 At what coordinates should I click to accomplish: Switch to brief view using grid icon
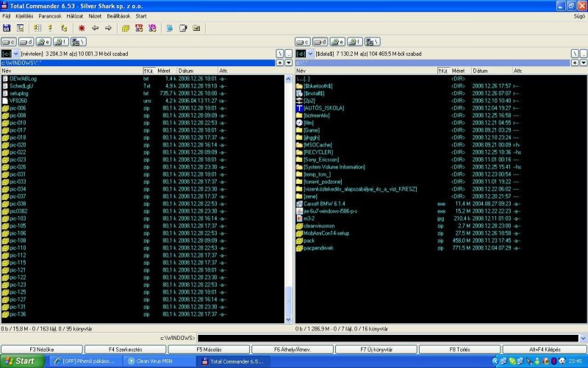coord(37,28)
